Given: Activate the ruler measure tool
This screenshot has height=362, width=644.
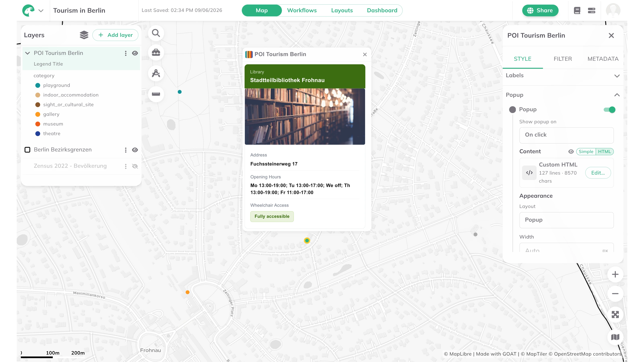Looking at the screenshot, I should [156, 94].
